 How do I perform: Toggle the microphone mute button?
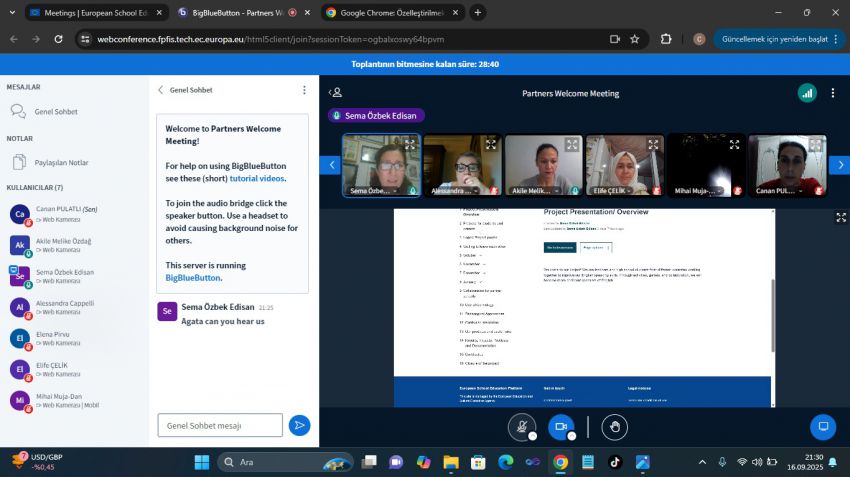[520, 426]
